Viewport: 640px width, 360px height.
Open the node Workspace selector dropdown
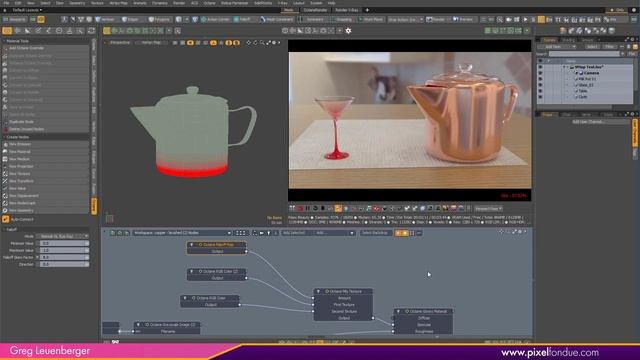(x=182, y=233)
